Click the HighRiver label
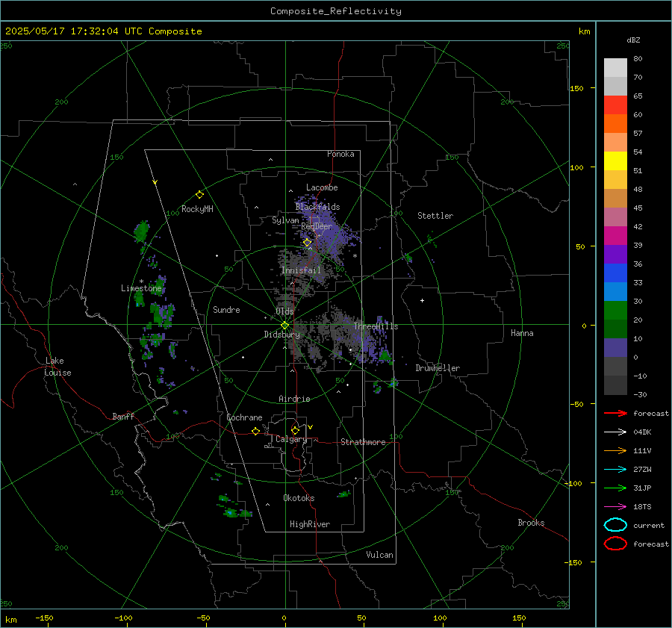 (x=310, y=524)
